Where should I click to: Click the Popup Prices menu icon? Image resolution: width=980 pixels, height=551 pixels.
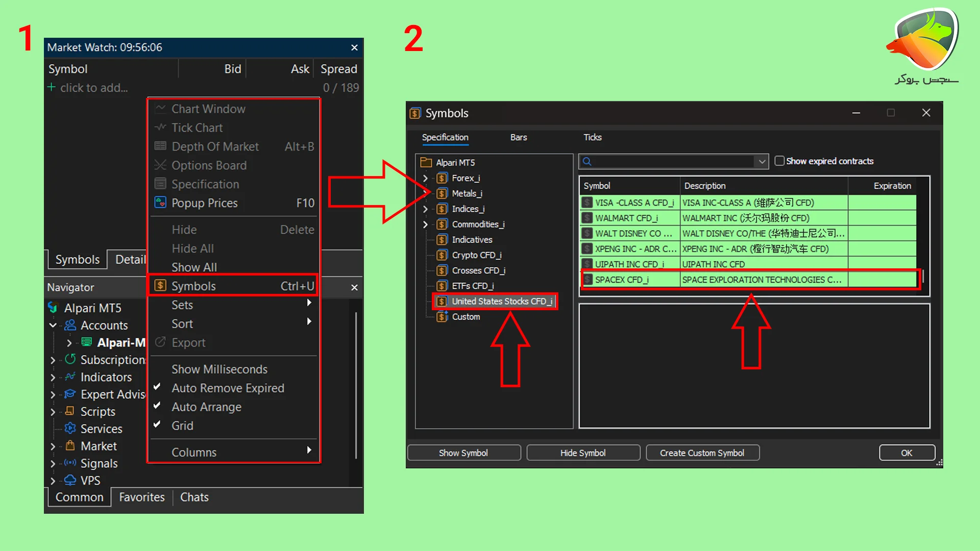[160, 203]
